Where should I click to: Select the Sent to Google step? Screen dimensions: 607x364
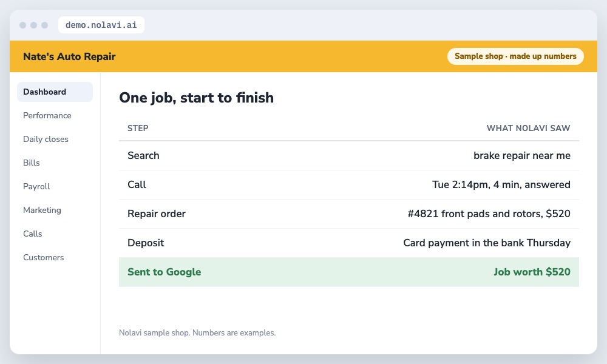coord(164,272)
